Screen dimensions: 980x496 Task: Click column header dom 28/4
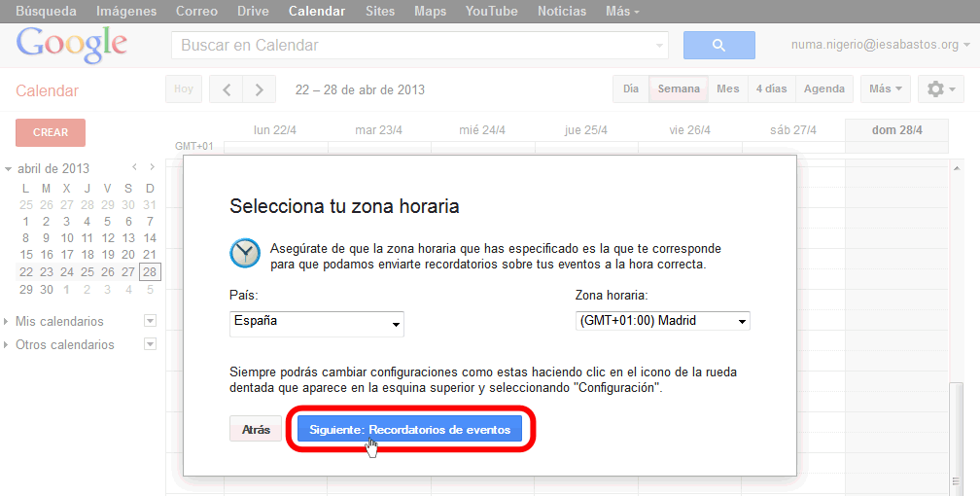click(x=896, y=130)
